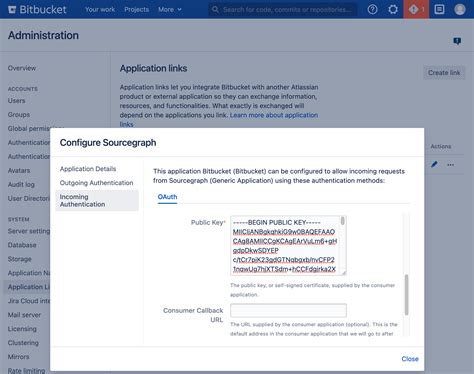Viewport: 474px width, 374px height.
Task: Click the Consumer Callback URL field
Action: pyautogui.click(x=288, y=310)
